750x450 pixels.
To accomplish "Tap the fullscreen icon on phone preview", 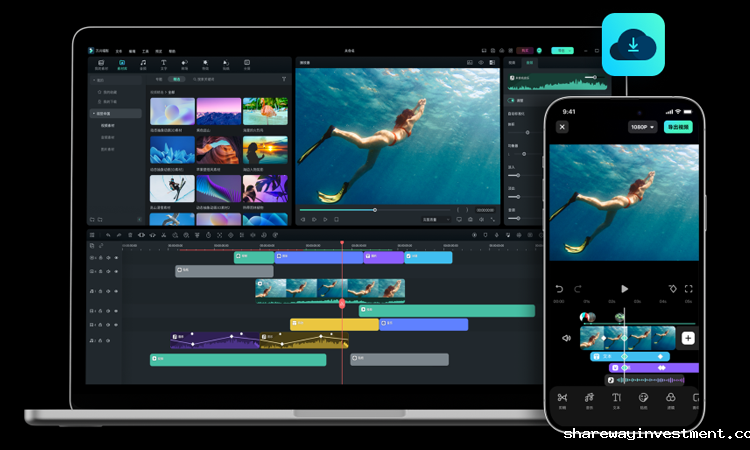I will 689,289.
